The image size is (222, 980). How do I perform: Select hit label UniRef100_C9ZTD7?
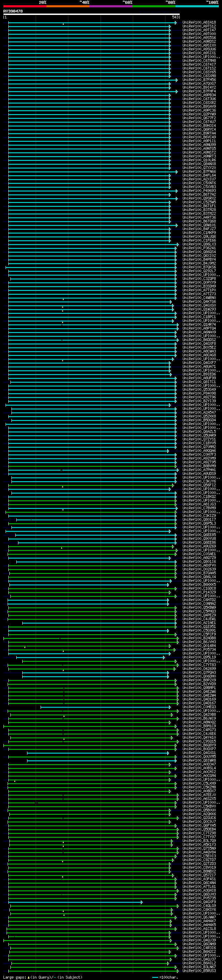(x=199, y=860)
